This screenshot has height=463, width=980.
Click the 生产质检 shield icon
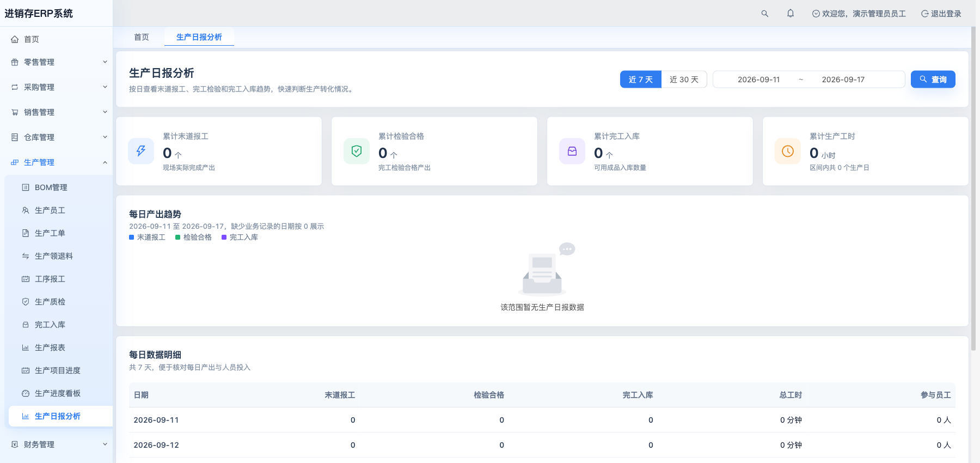[x=26, y=302]
